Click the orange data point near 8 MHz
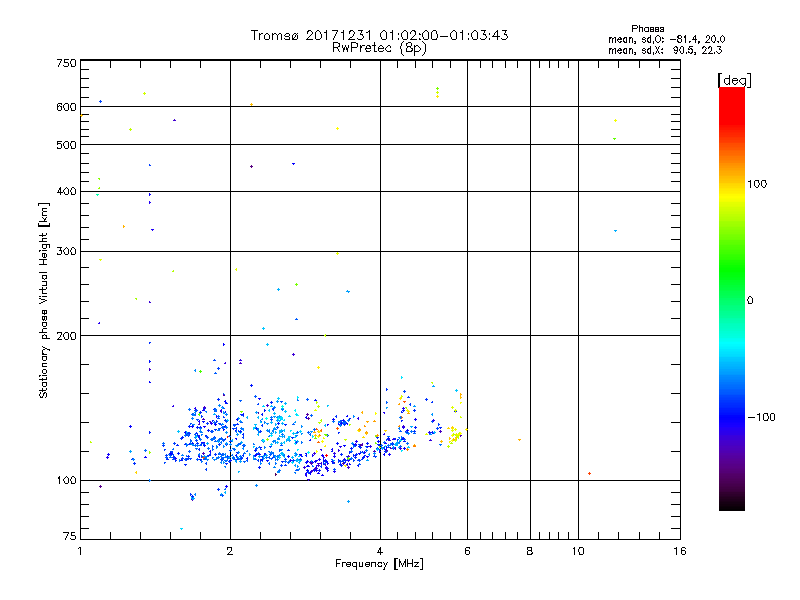The width and height of the screenshot is (800, 600). click(519, 440)
